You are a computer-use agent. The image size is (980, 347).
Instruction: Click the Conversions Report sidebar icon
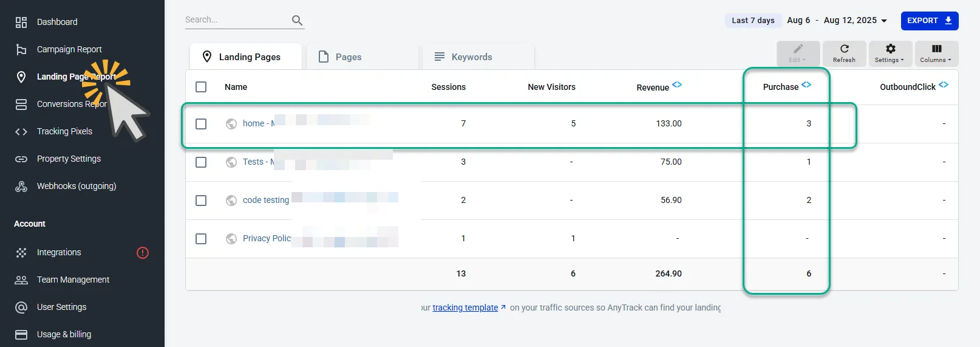pos(21,104)
